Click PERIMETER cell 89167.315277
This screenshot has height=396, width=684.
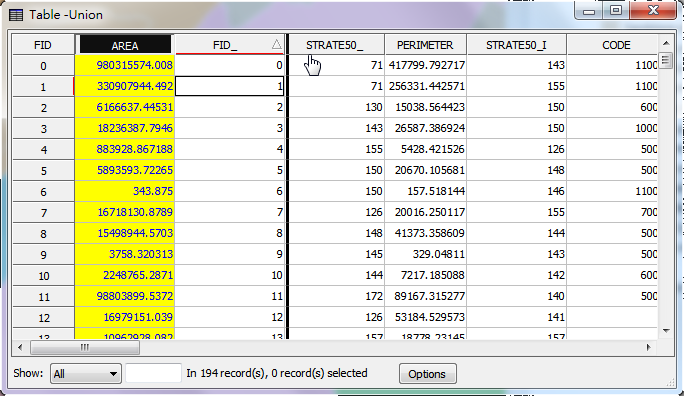(x=426, y=296)
